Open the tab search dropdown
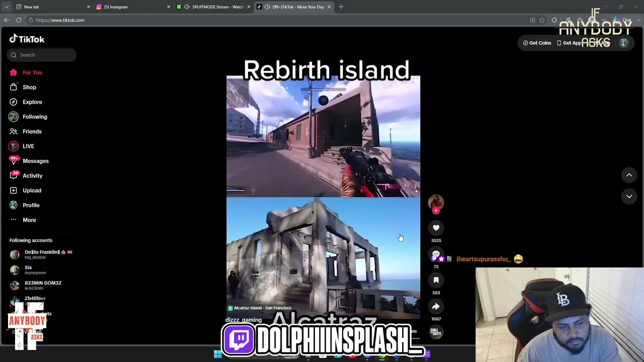644x362 pixels. click(6, 7)
